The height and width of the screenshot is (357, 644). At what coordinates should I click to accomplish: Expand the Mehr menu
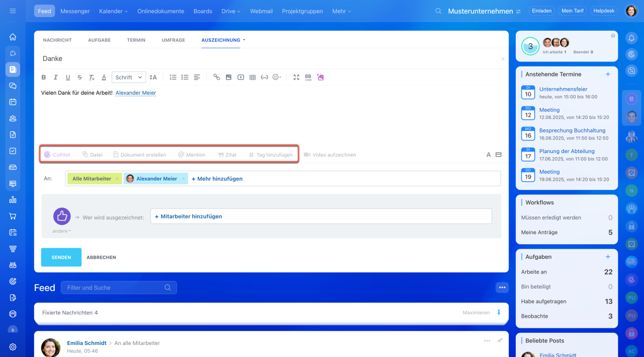tap(342, 11)
